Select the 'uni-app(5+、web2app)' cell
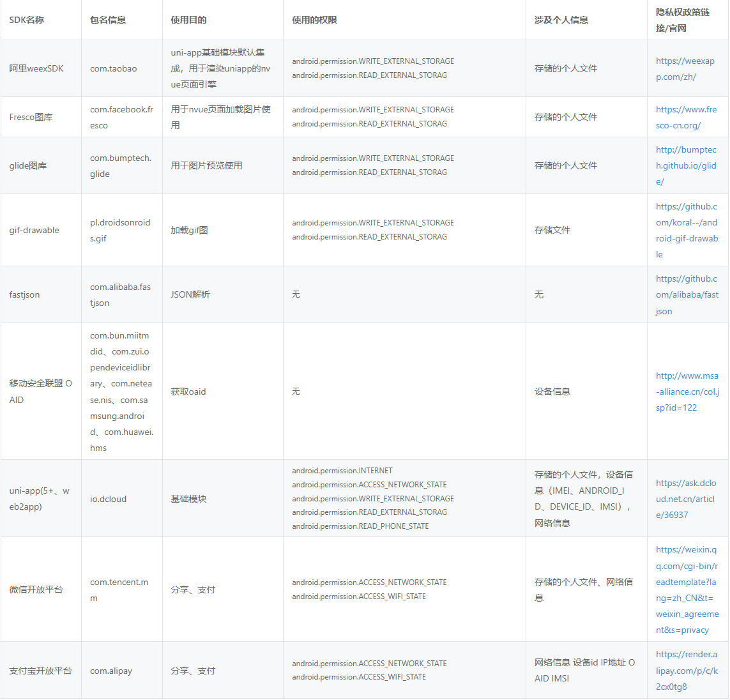 coord(40,499)
